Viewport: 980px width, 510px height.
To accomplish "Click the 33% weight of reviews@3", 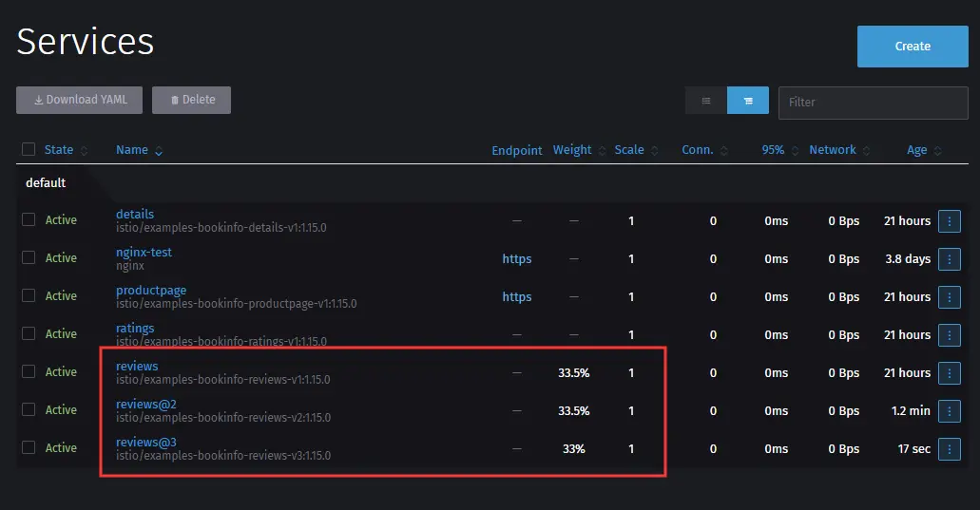I will coord(574,449).
